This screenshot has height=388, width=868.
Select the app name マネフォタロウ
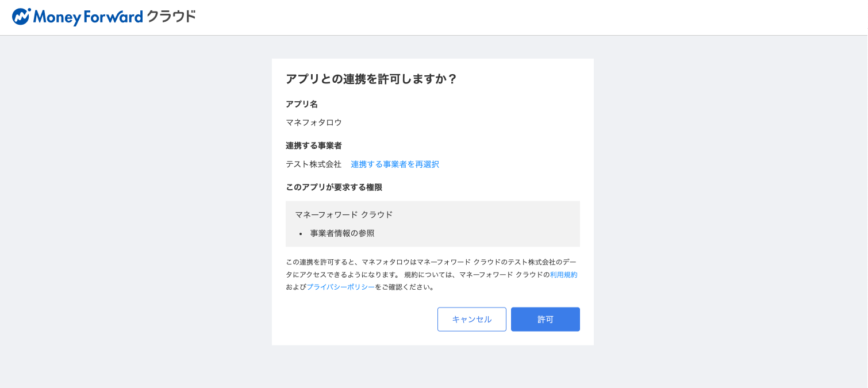click(x=314, y=122)
